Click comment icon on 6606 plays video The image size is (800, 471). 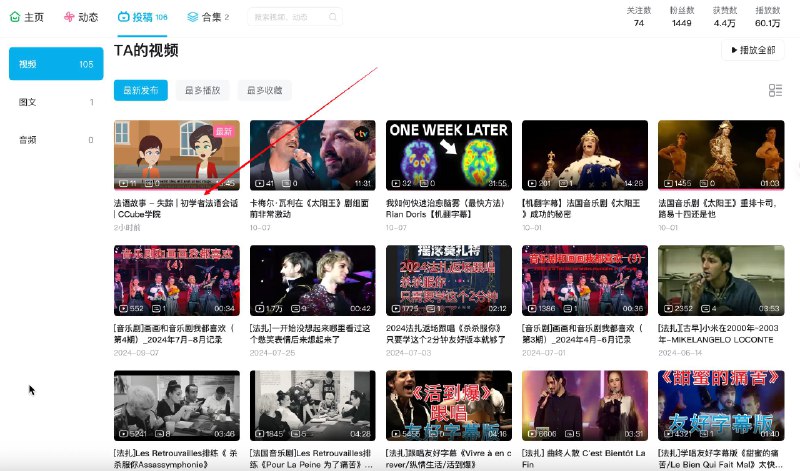pyautogui.click(x=569, y=434)
